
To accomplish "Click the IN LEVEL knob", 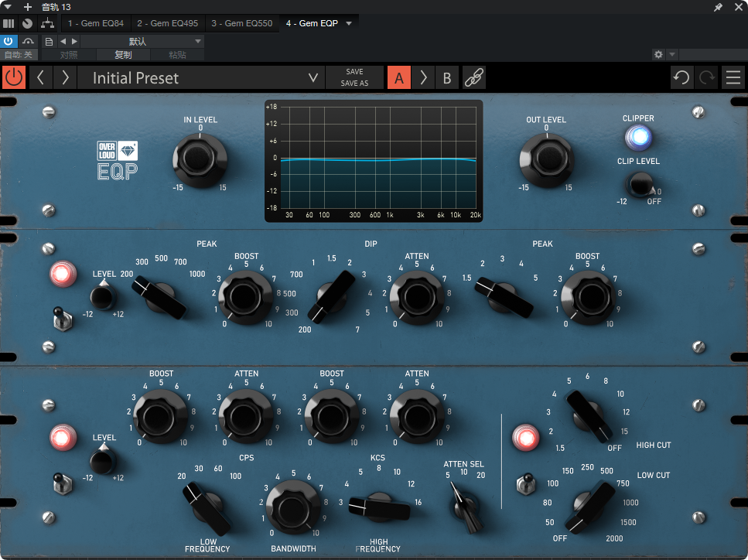I will coord(200,159).
